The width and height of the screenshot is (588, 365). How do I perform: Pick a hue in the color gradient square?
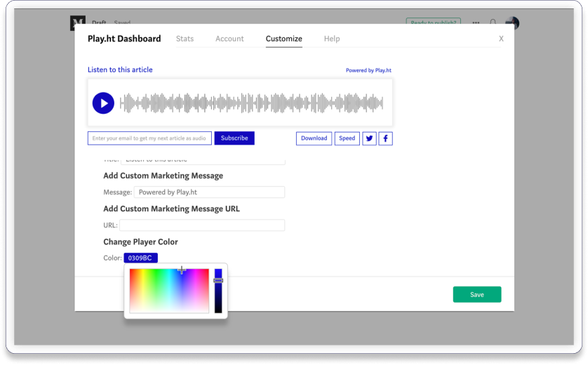coord(169,291)
